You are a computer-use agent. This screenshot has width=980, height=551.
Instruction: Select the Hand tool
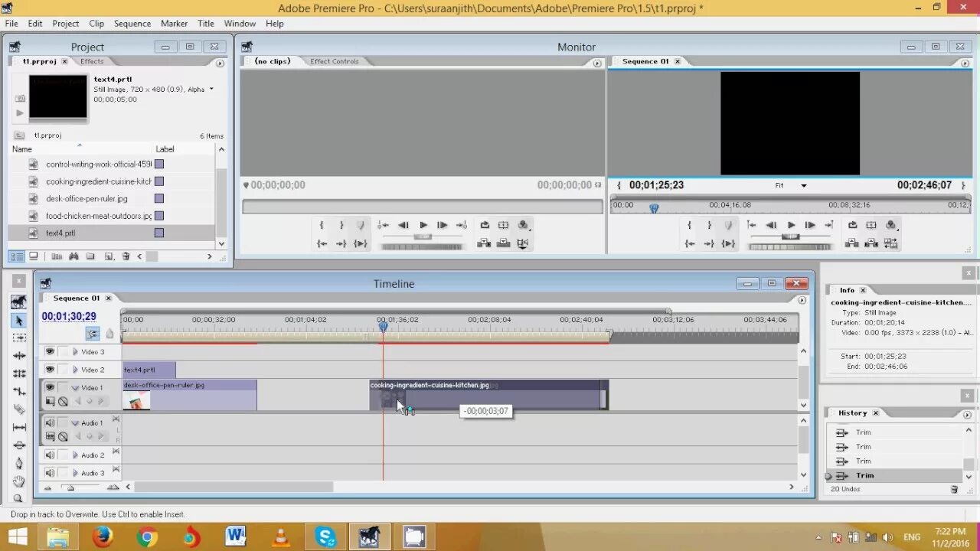point(19,481)
